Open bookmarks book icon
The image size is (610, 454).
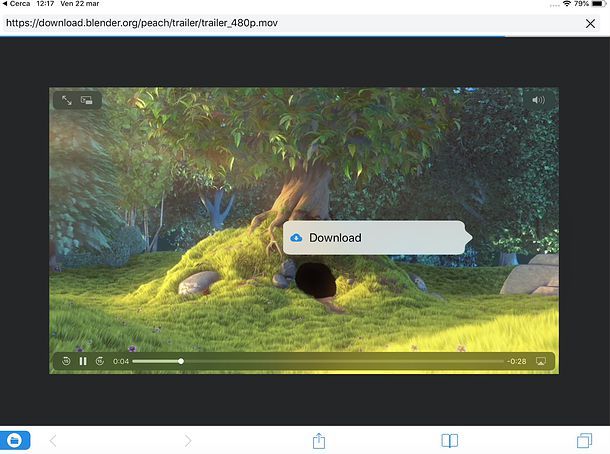pos(450,441)
